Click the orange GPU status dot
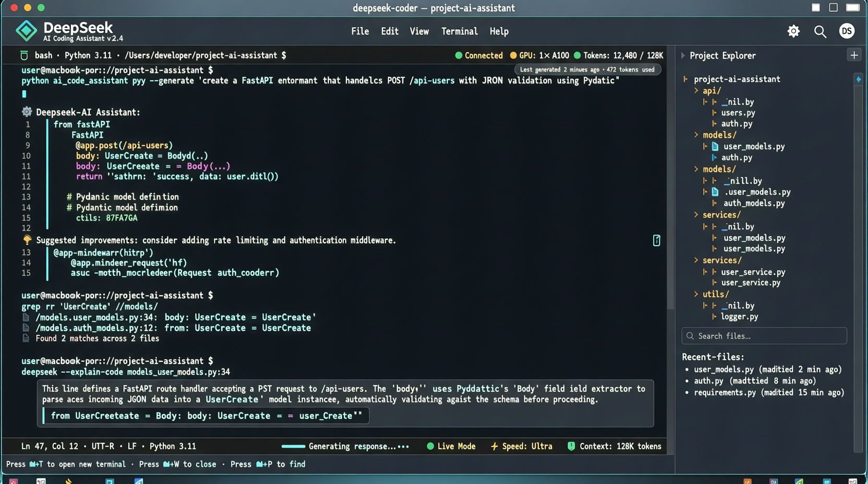868x484 pixels. click(513, 55)
